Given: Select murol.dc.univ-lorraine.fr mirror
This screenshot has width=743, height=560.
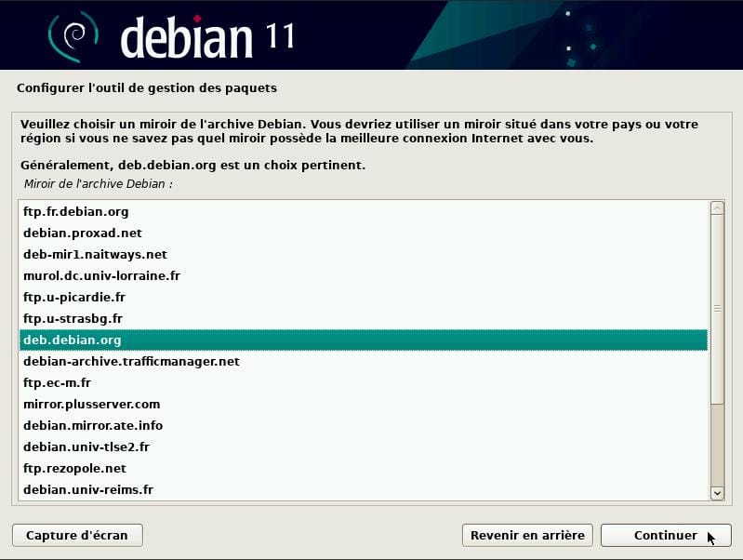Looking at the screenshot, I should click(x=364, y=275).
